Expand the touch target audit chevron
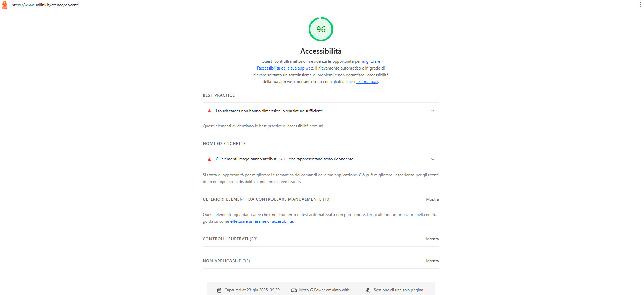Viewport: 644px width, 295px height. (433, 111)
